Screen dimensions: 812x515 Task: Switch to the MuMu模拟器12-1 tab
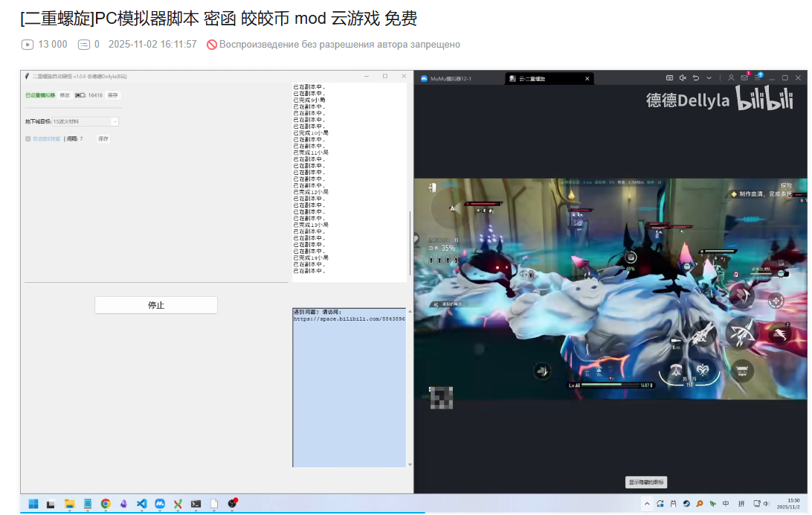coord(451,79)
